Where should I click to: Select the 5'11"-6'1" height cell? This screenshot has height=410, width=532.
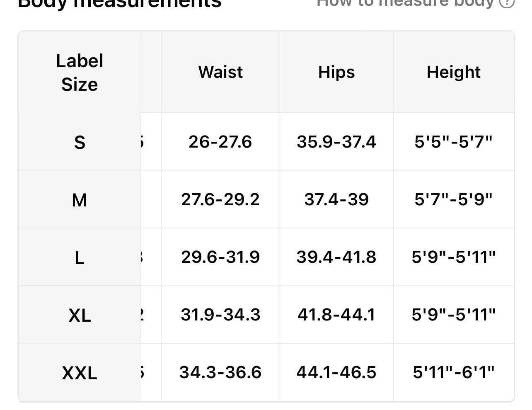[x=454, y=372]
